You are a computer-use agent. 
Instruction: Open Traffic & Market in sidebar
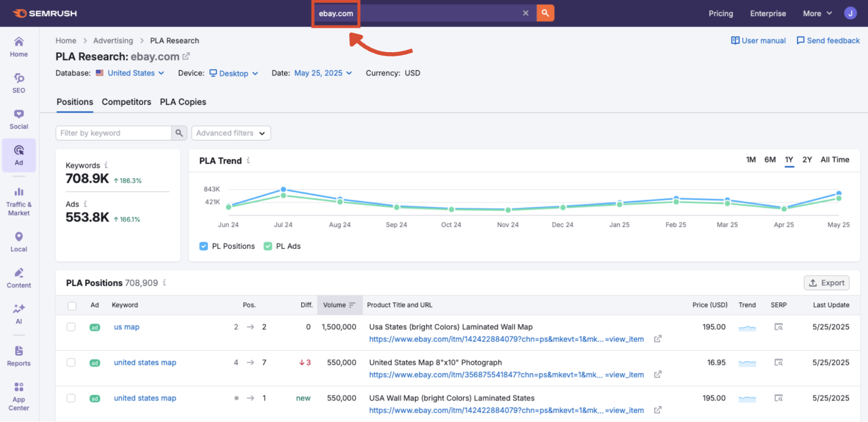click(19, 202)
